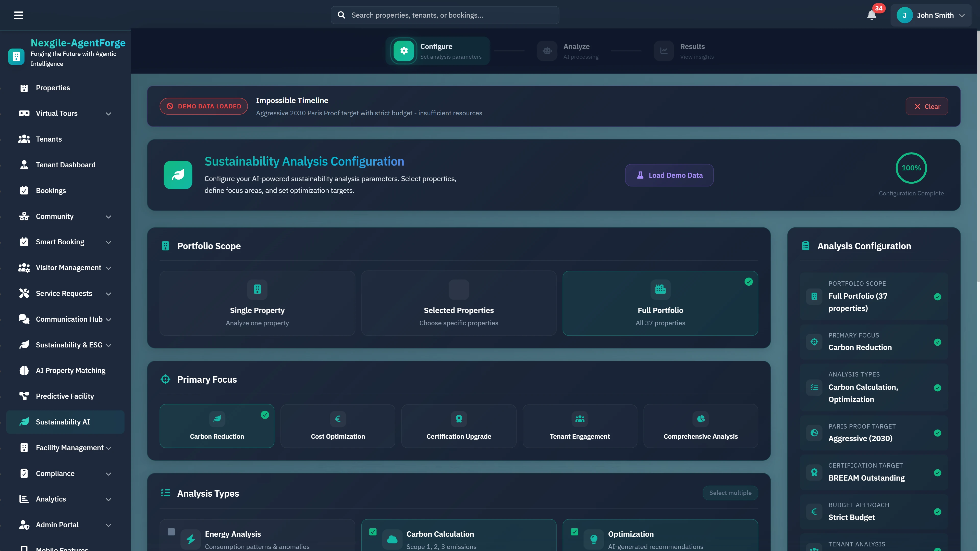
Task: Switch to the Analyze step
Action: [x=568, y=51]
